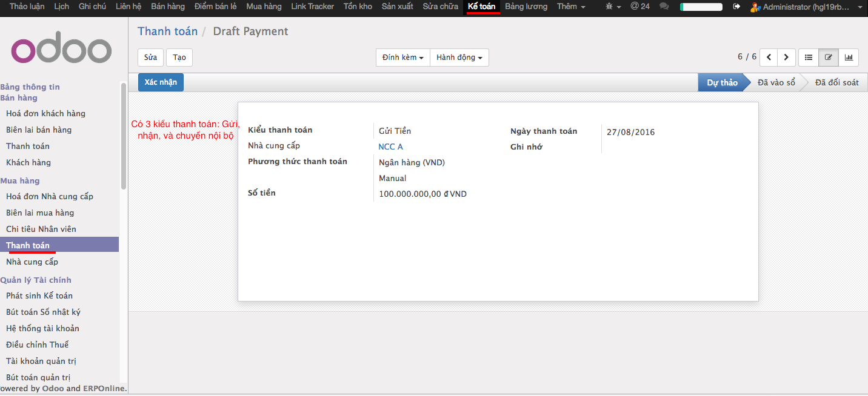Open the Điểm bán lẻ menu
The image size is (868, 396).
coord(216,7)
